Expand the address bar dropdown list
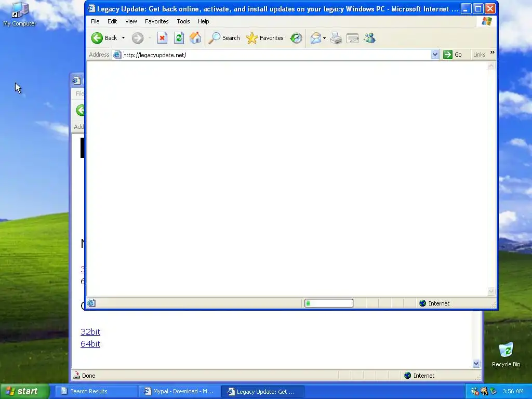Viewport: 532px width, 399px height. [x=435, y=55]
